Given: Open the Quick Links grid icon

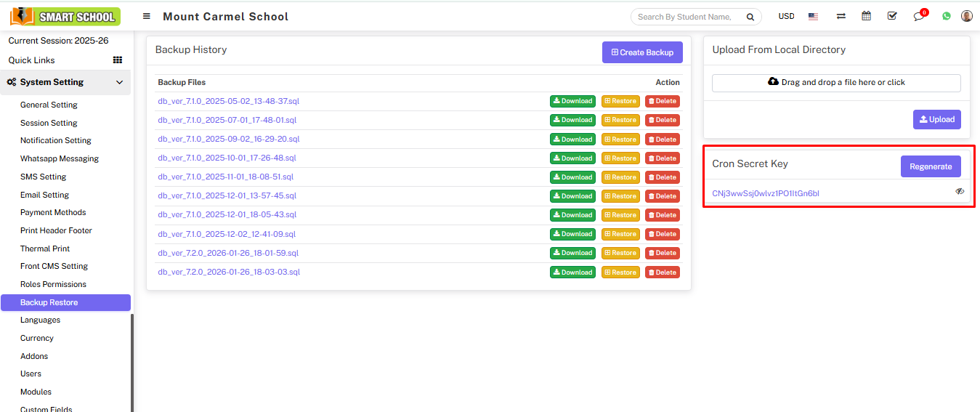Looking at the screenshot, I should click(118, 60).
